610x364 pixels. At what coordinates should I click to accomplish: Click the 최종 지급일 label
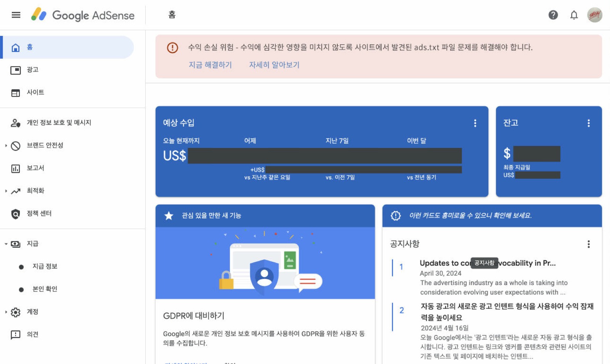pyautogui.click(x=517, y=167)
